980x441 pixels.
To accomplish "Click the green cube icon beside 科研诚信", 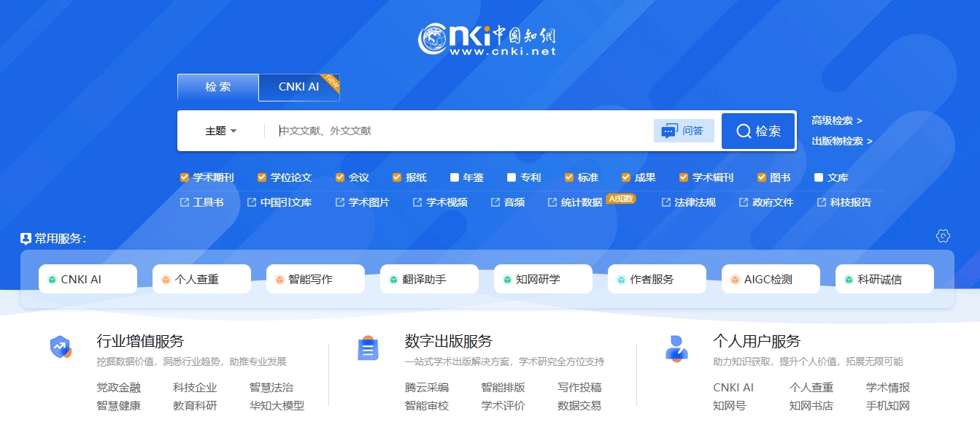I will click(849, 280).
